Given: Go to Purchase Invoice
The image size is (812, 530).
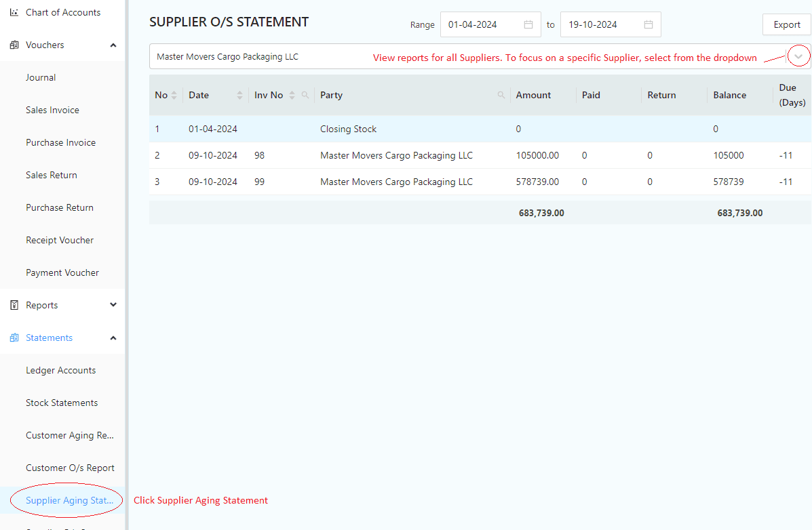Looking at the screenshot, I should click(x=60, y=143).
